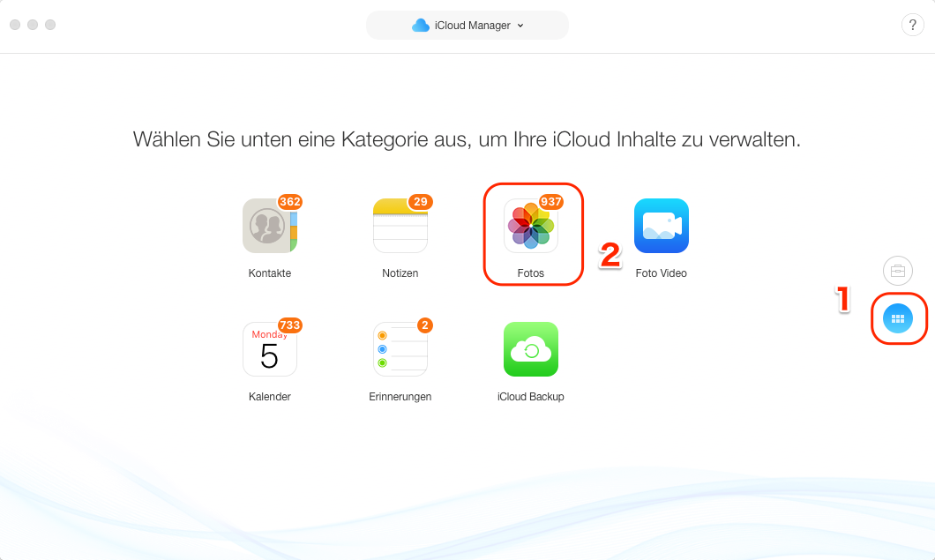Open iCloud Backup

pos(531,349)
